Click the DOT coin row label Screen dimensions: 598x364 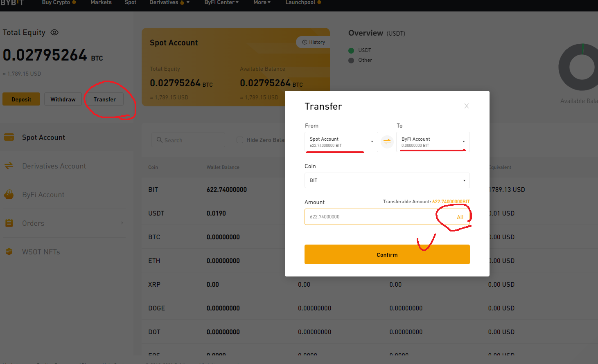(x=154, y=332)
